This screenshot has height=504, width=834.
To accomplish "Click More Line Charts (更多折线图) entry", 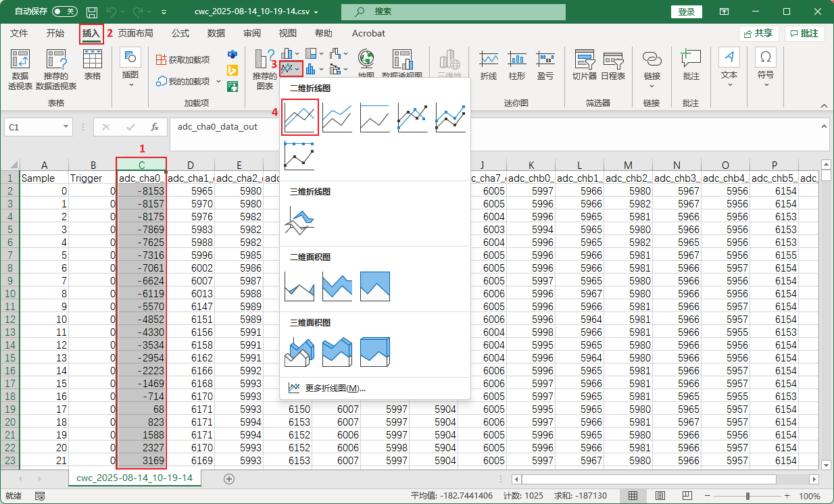I will [x=335, y=388].
